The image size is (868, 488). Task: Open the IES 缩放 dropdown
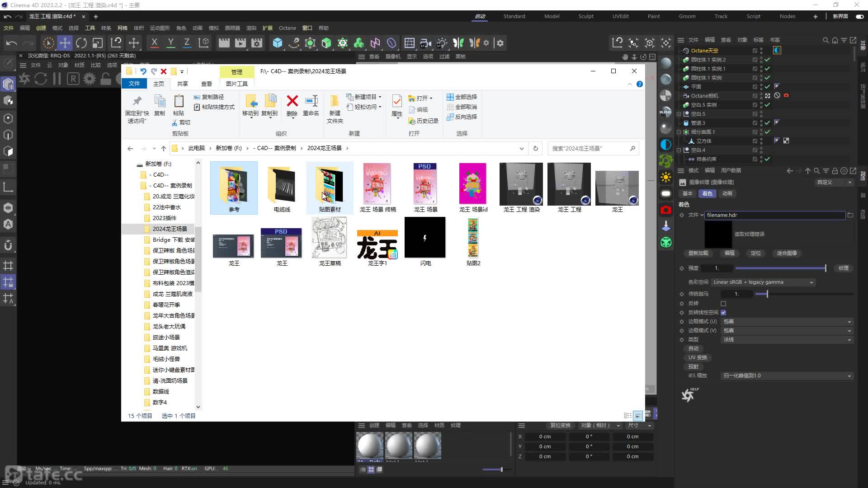[787, 376]
